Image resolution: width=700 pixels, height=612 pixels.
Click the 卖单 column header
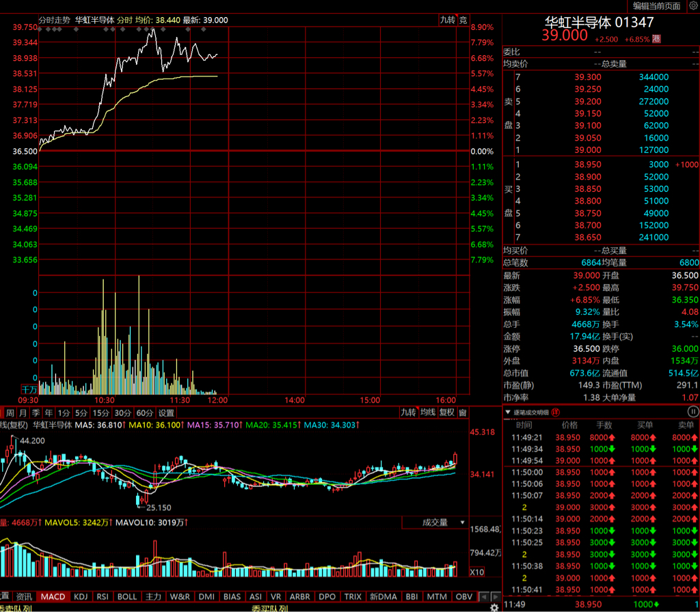point(686,425)
